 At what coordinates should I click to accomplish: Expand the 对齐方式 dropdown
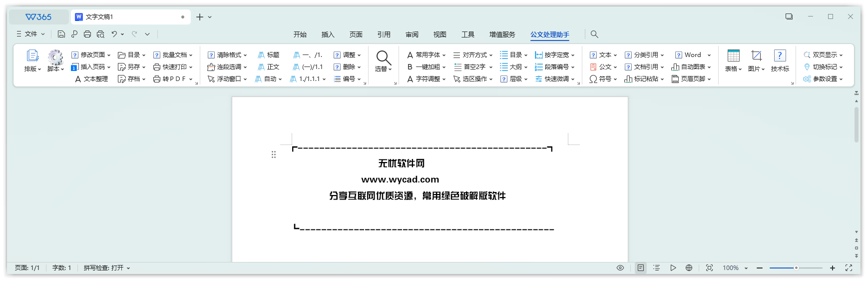[473, 55]
